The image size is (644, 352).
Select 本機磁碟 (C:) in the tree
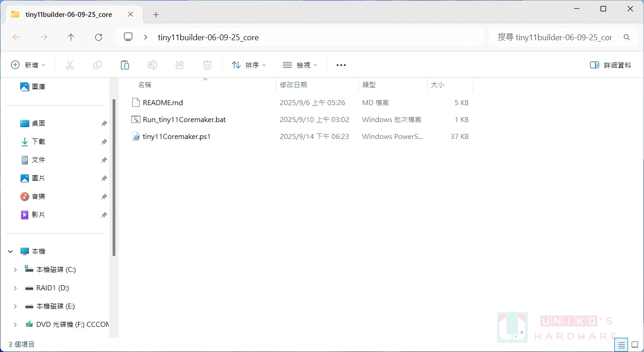pyautogui.click(x=56, y=270)
